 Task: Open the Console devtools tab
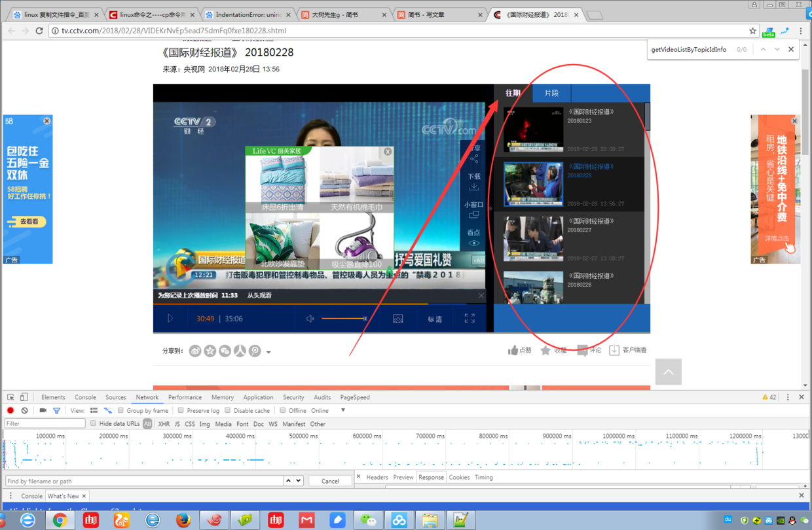[85, 397]
